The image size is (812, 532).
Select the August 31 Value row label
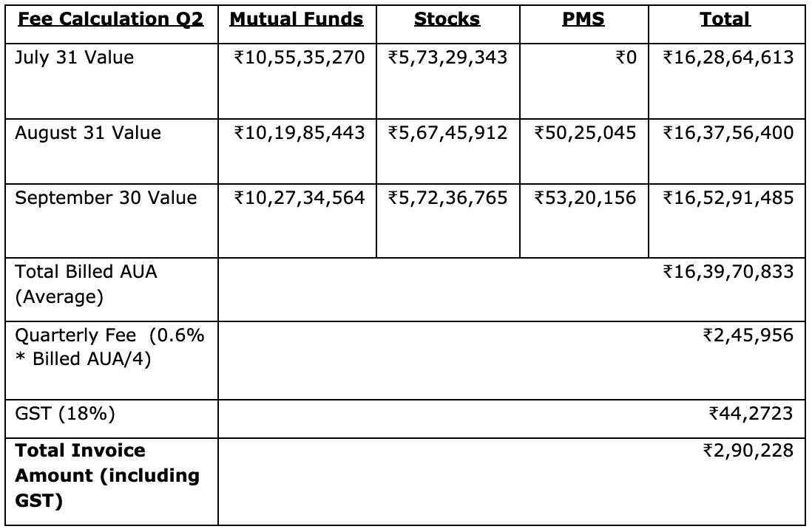[88, 133]
